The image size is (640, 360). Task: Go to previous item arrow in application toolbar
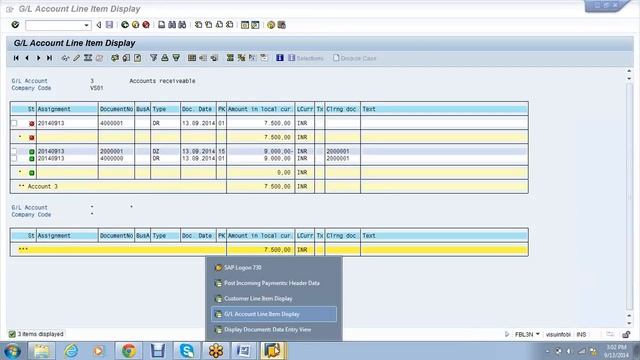[27, 58]
